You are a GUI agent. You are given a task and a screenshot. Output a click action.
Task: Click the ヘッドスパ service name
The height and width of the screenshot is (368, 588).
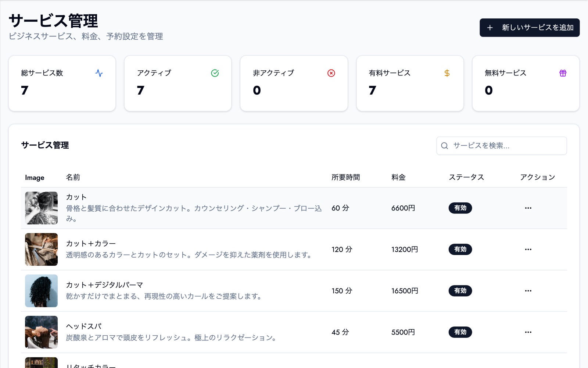pos(84,326)
